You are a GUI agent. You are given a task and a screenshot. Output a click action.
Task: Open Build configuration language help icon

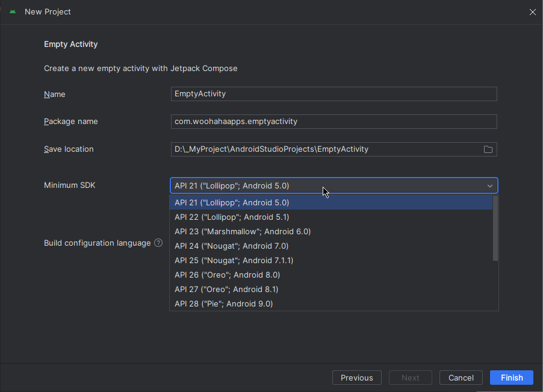[x=158, y=243]
